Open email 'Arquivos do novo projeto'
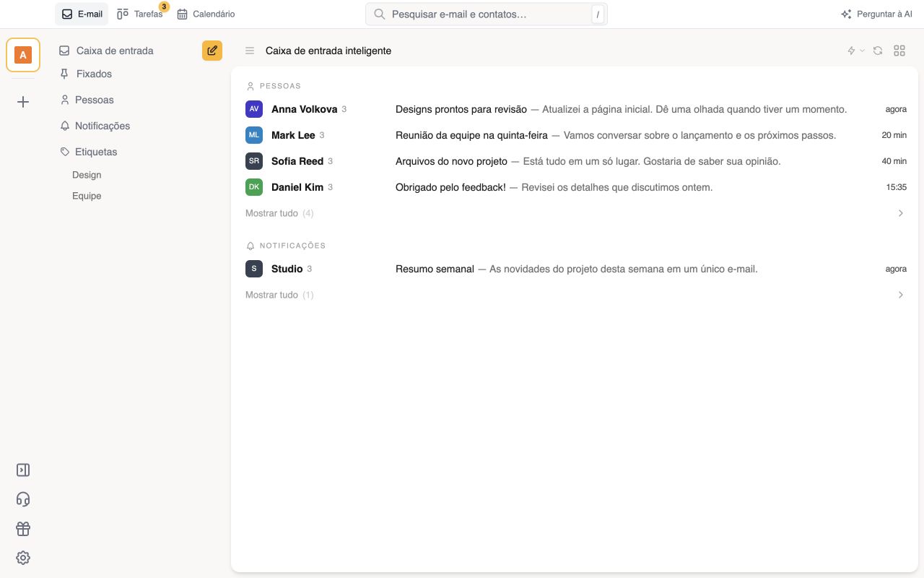Viewport: 924px width, 578px height. click(576, 161)
